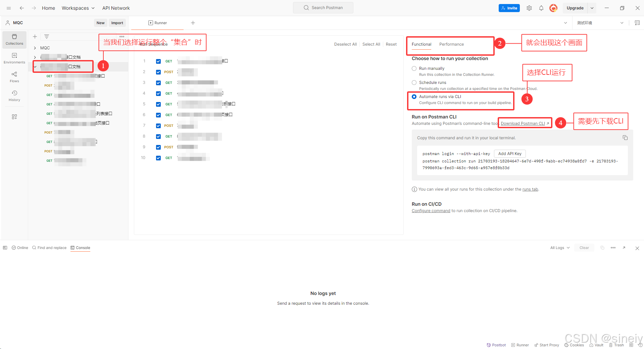
Task: Click the Add API Key button
Action: coord(510,154)
